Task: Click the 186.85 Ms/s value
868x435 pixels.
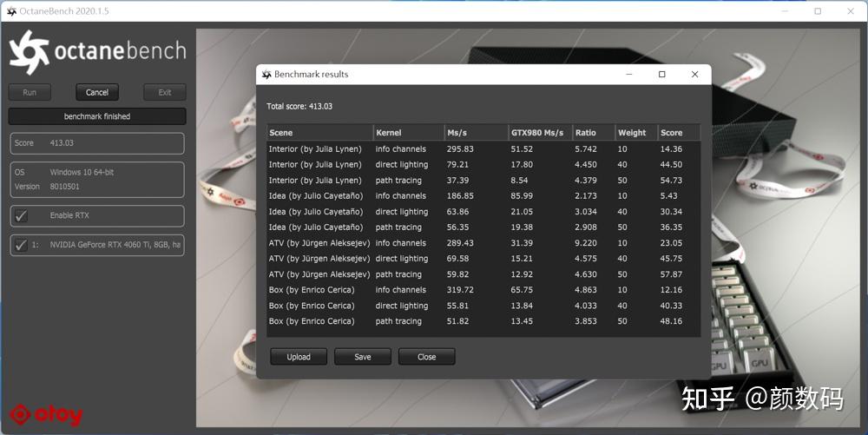Action: click(460, 196)
